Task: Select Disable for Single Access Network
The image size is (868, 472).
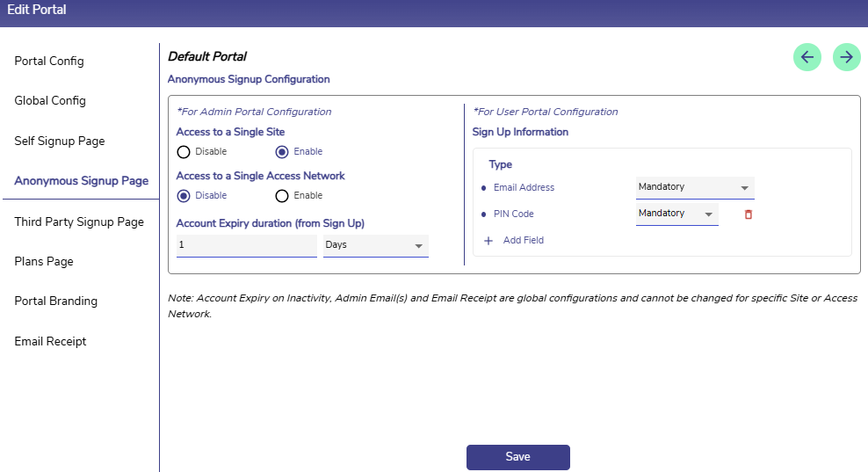Action: [x=184, y=196]
